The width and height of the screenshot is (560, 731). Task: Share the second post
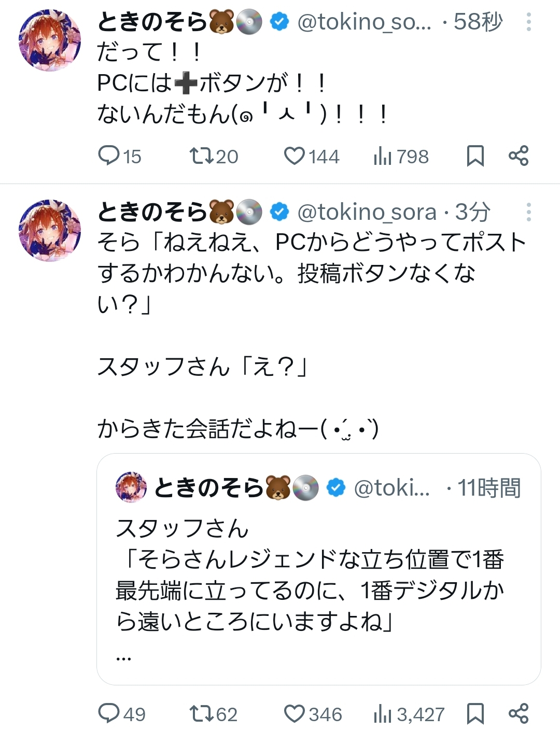(519, 713)
